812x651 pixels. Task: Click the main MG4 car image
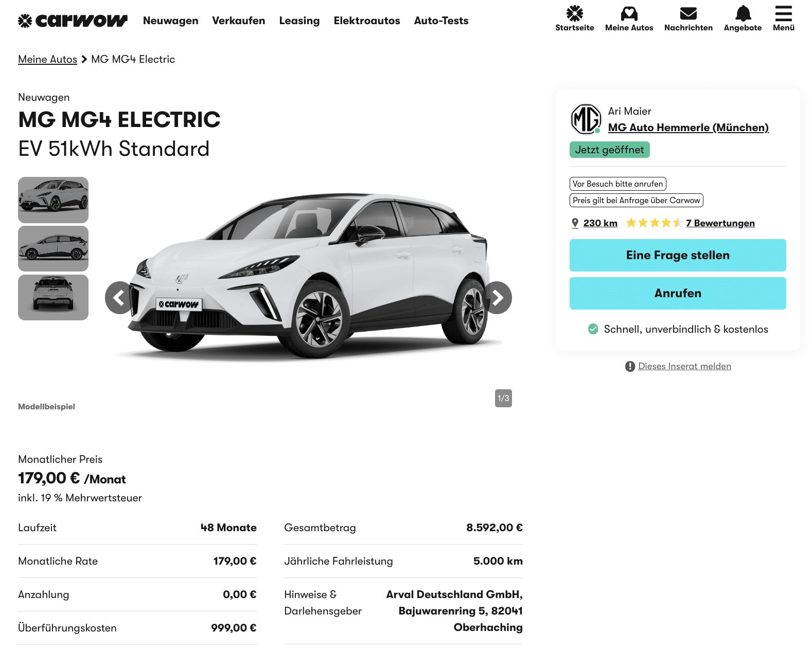(x=309, y=278)
